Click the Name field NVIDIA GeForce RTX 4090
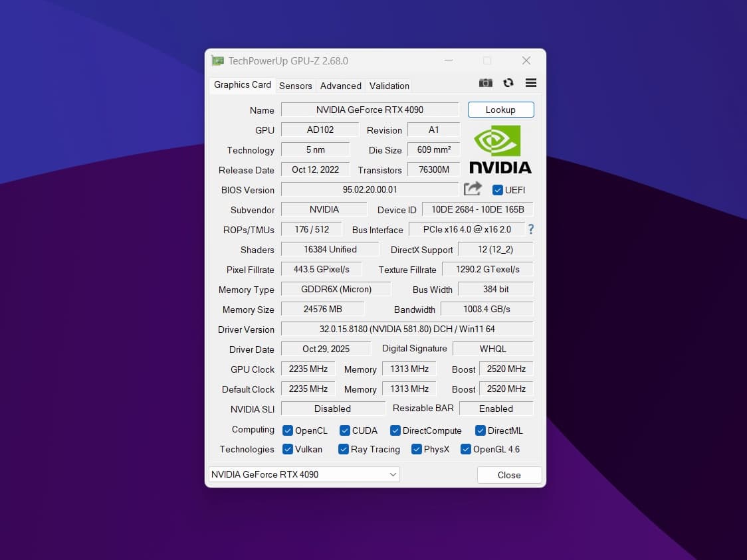The height and width of the screenshot is (560, 747). pos(370,110)
